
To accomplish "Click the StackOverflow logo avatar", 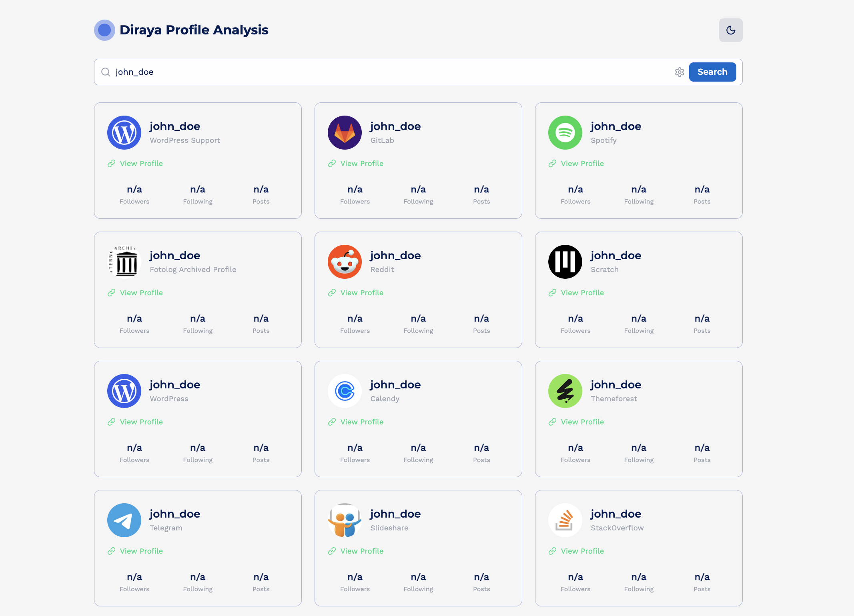I will (565, 520).
